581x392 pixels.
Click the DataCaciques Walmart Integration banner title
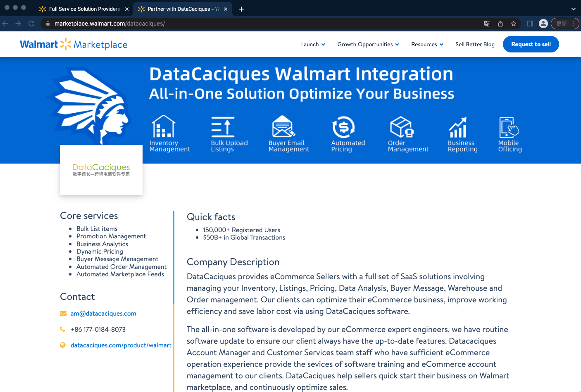coord(301,74)
